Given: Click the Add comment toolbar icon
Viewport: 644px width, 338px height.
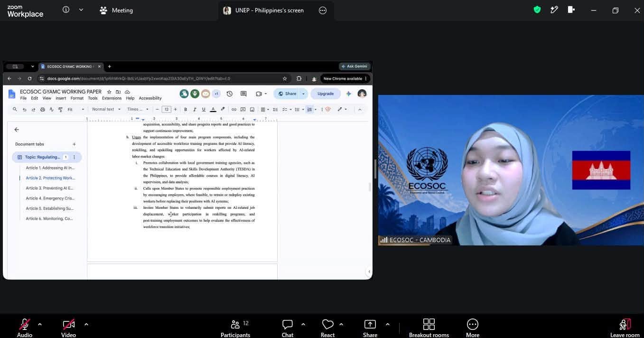Looking at the screenshot, I should click(243, 109).
